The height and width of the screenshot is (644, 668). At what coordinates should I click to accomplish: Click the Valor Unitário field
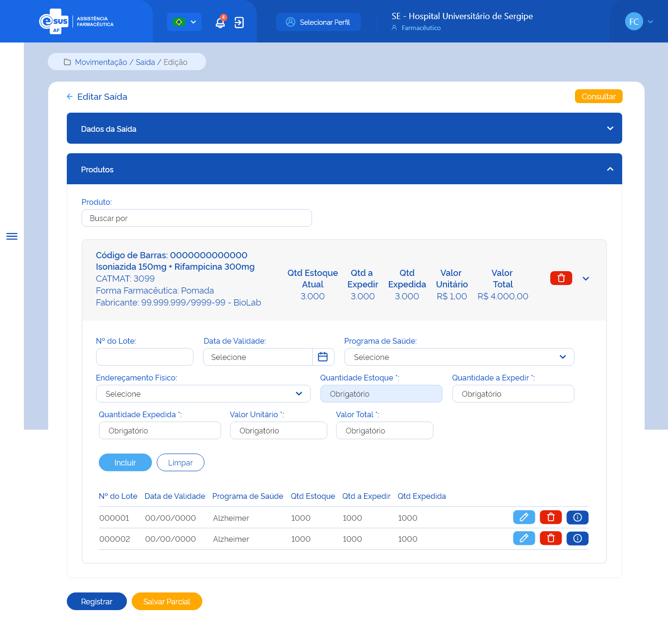(279, 431)
